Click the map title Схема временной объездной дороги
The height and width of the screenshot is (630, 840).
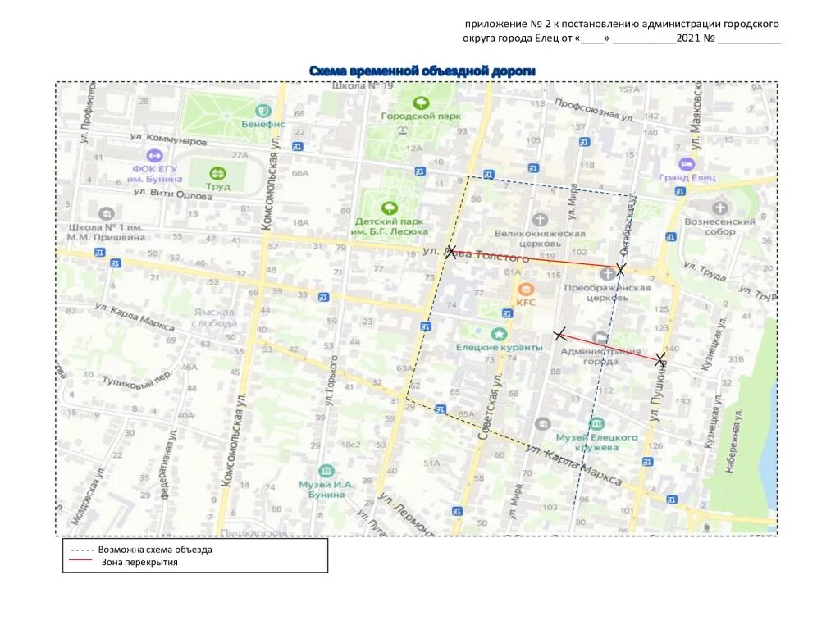click(422, 71)
